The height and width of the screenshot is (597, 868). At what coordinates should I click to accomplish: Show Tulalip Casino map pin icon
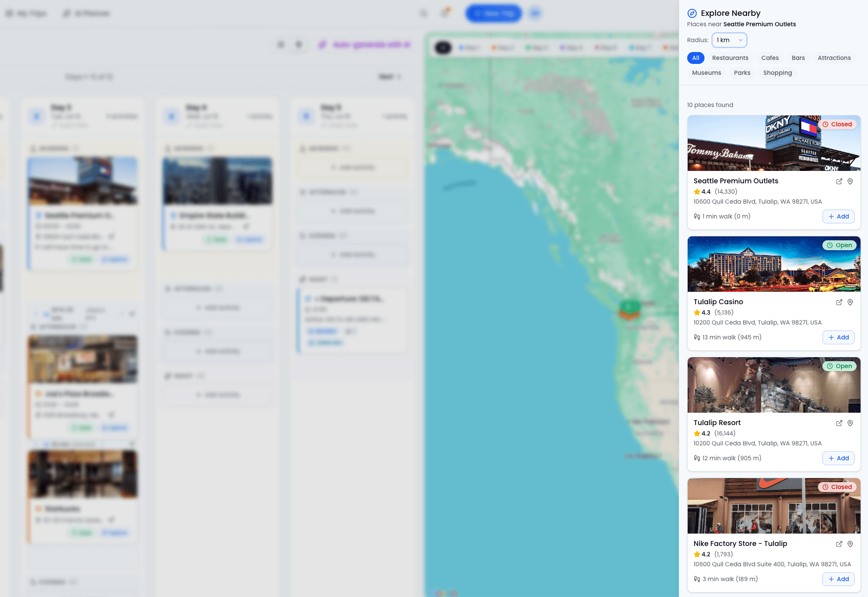point(850,302)
